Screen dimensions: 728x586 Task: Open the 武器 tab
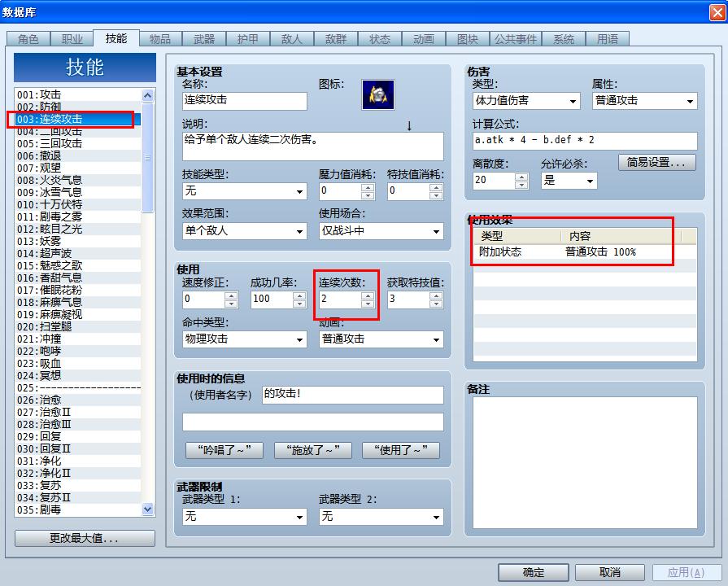point(204,39)
